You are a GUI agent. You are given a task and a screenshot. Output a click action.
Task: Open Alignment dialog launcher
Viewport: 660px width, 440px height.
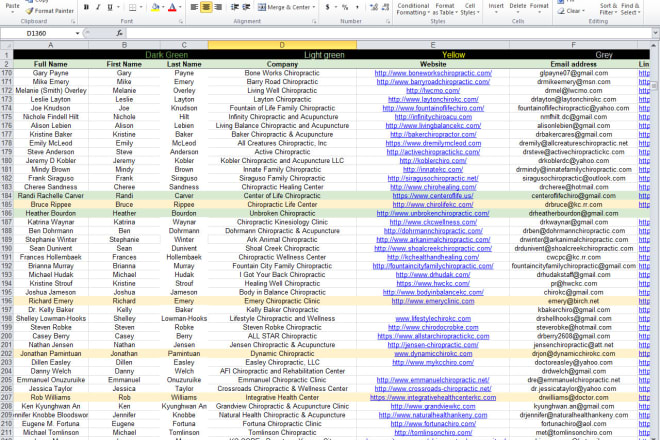314,21
